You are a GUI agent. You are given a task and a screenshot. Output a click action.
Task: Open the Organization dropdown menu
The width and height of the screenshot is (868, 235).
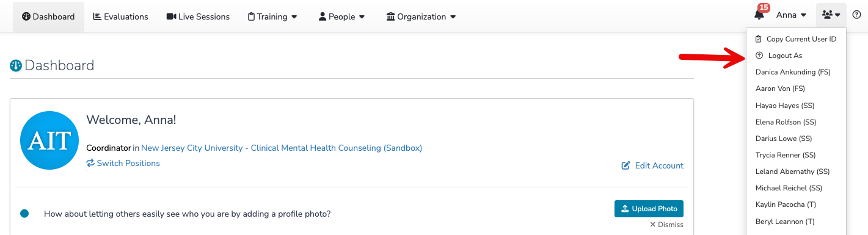coord(421,16)
